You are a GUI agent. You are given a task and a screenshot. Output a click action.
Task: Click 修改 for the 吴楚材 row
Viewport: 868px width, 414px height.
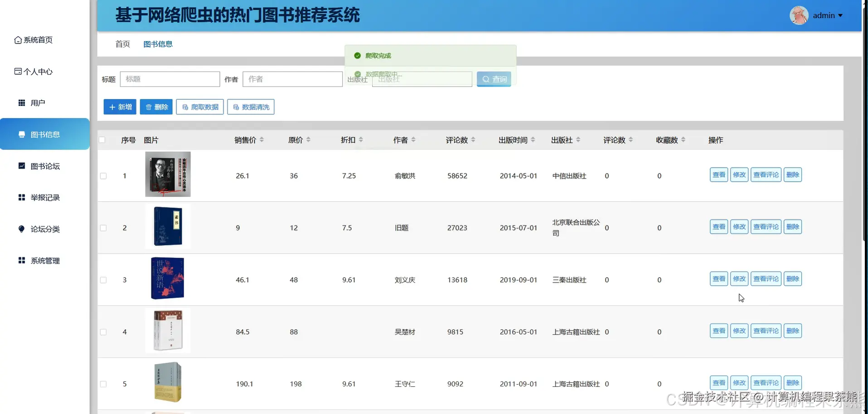739,331
